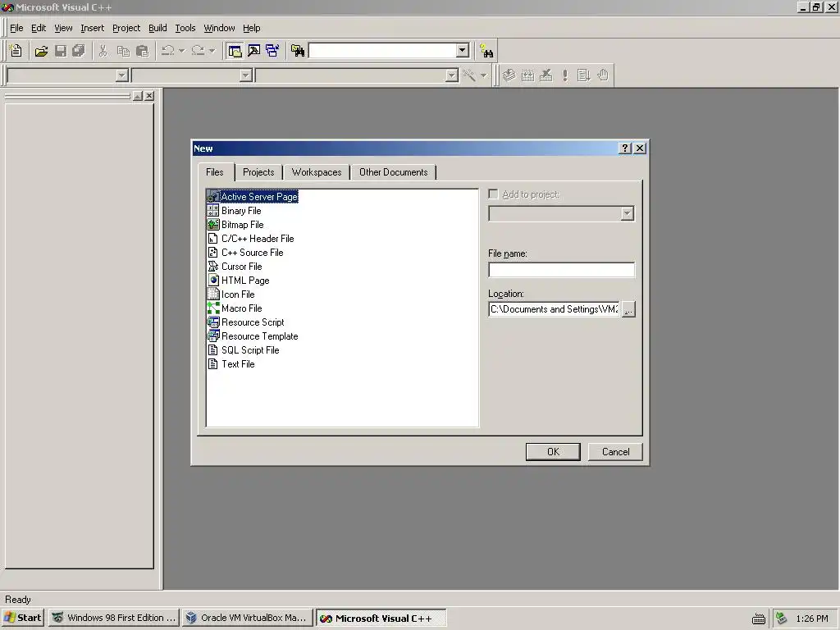The height and width of the screenshot is (630, 840).
Task: Open the Project menu
Action: (126, 28)
